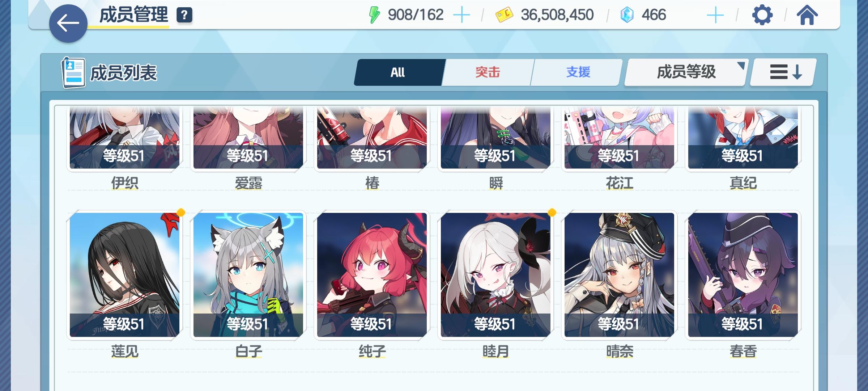The image size is (868, 391).
Task: Open the question mark help icon
Action: pyautogui.click(x=184, y=15)
